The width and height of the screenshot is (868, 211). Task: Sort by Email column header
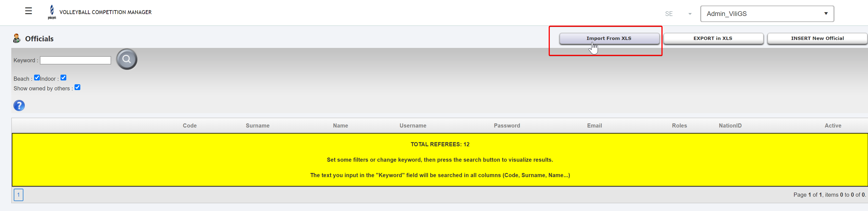(x=594, y=126)
